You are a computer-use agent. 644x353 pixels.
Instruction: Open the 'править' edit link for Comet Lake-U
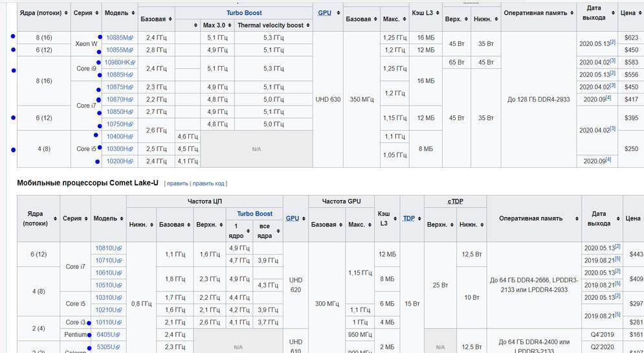coord(177,184)
